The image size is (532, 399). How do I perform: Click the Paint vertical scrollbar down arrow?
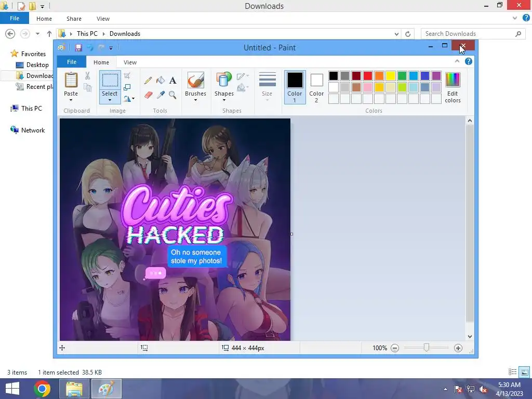point(470,337)
